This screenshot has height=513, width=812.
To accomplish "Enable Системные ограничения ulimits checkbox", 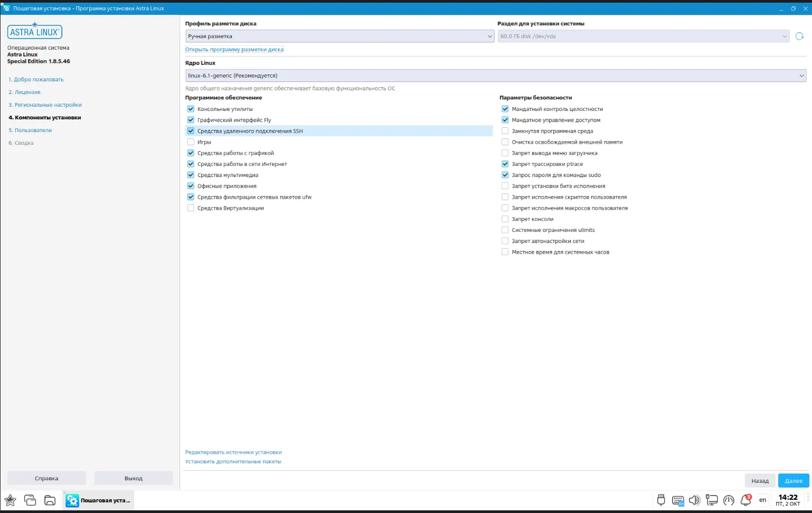I will coord(505,229).
